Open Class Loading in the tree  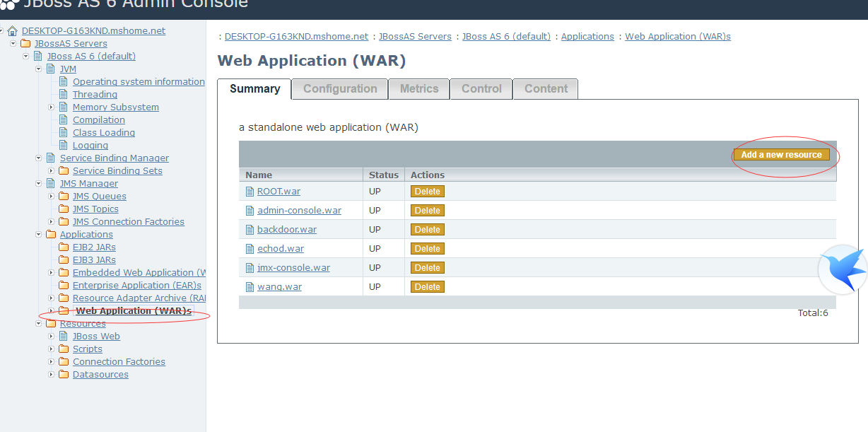pyautogui.click(x=104, y=133)
